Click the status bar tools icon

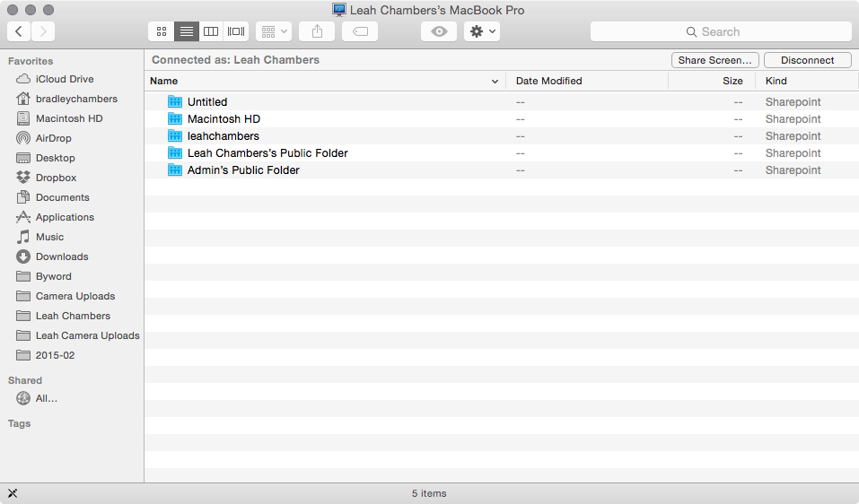click(13, 493)
